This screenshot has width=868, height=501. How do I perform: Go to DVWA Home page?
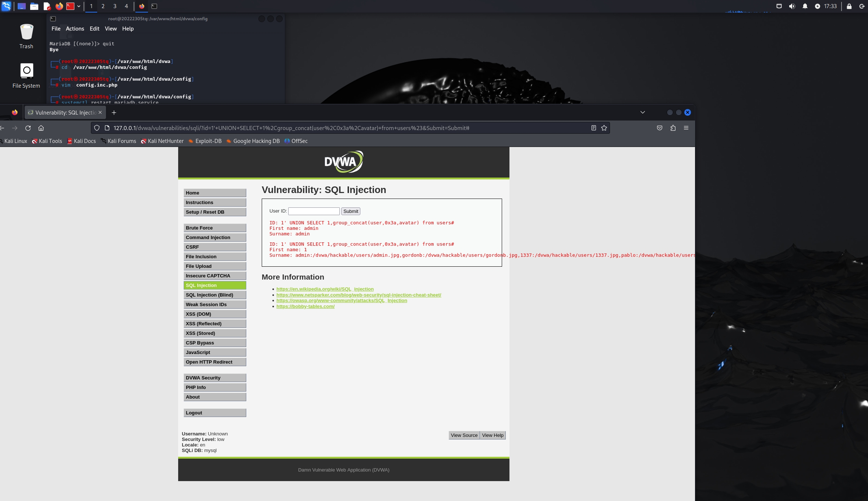click(x=215, y=193)
